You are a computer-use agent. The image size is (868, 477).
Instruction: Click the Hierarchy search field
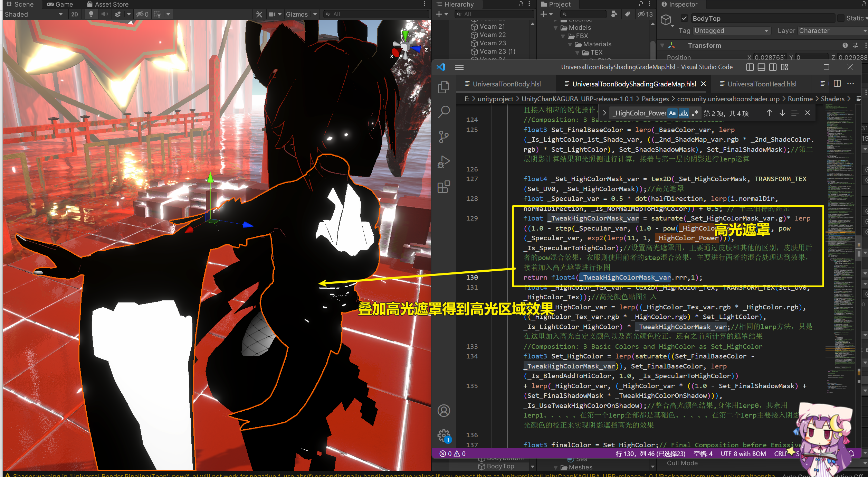pos(494,14)
